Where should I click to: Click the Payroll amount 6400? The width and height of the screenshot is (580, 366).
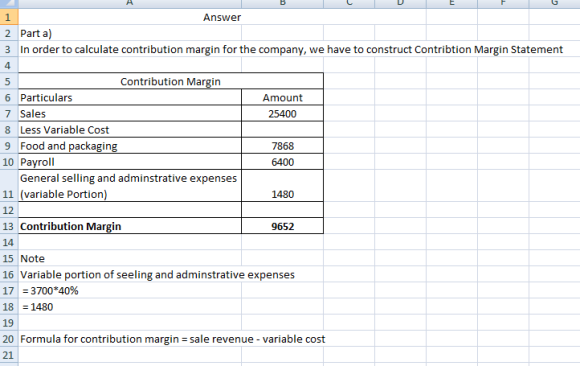click(282, 162)
